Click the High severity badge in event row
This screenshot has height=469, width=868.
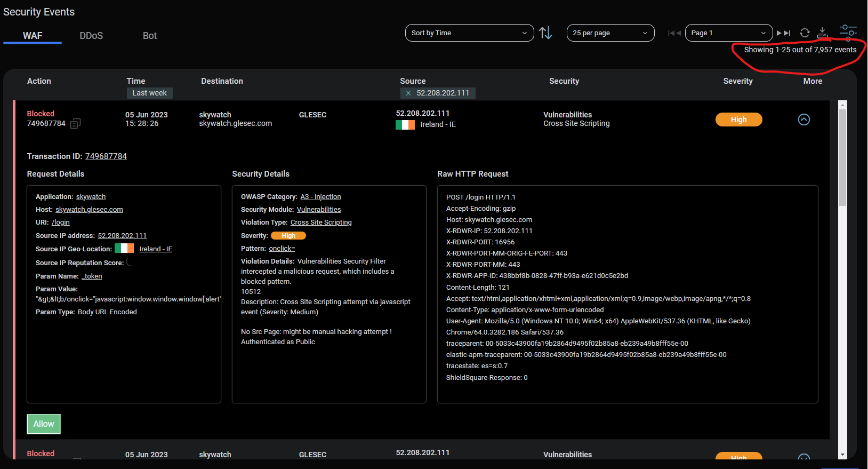coord(739,120)
